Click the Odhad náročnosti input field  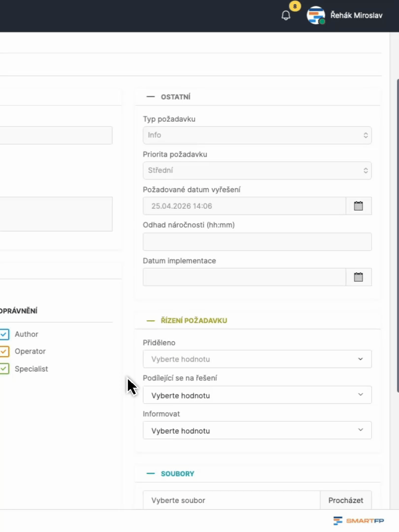click(x=257, y=242)
